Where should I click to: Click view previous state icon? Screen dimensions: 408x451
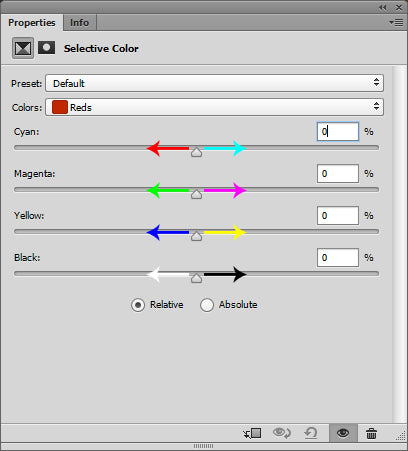coord(282,433)
